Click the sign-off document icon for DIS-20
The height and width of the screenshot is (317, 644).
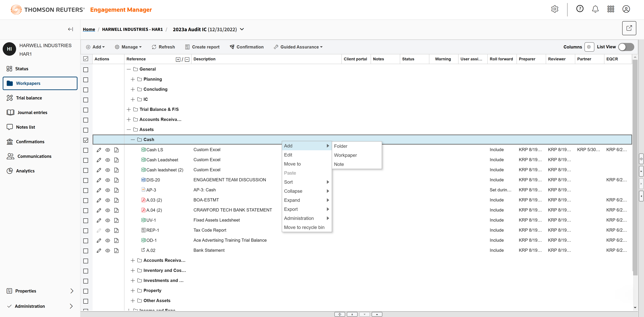click(116, 180)
